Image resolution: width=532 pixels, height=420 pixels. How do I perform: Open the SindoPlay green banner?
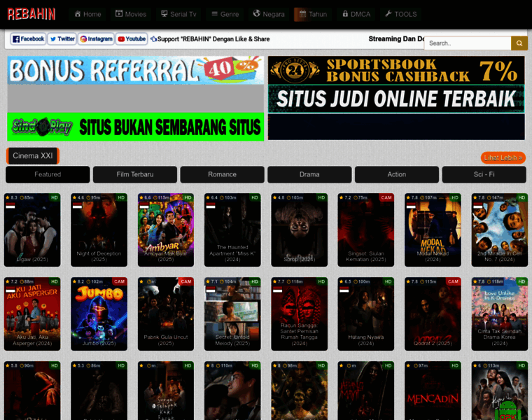pyautogui.click(x=135, y=127)
